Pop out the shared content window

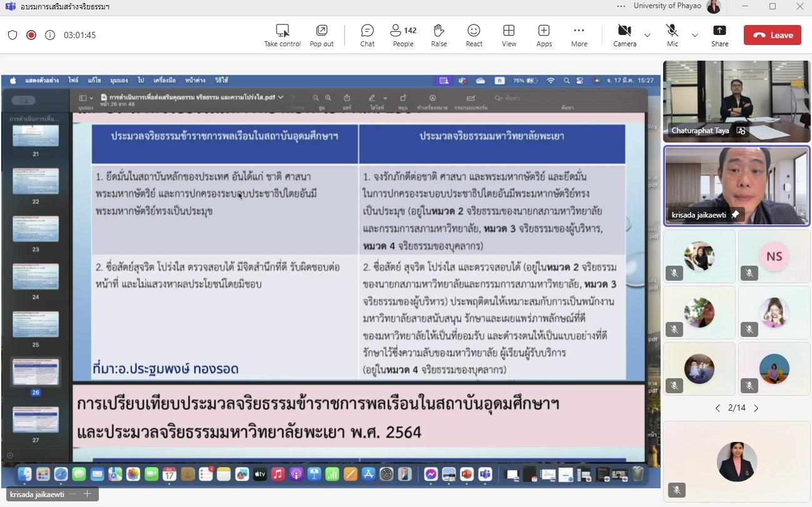pos(322,35)
